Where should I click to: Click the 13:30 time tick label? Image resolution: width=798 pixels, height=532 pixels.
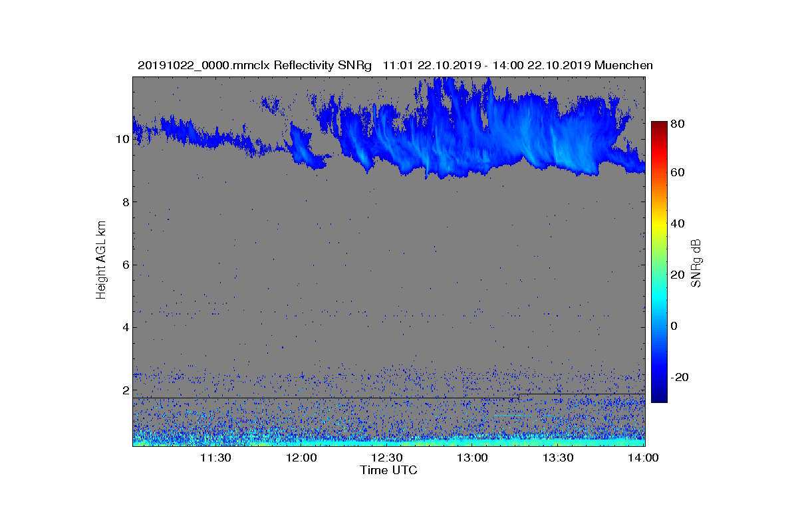559,458
